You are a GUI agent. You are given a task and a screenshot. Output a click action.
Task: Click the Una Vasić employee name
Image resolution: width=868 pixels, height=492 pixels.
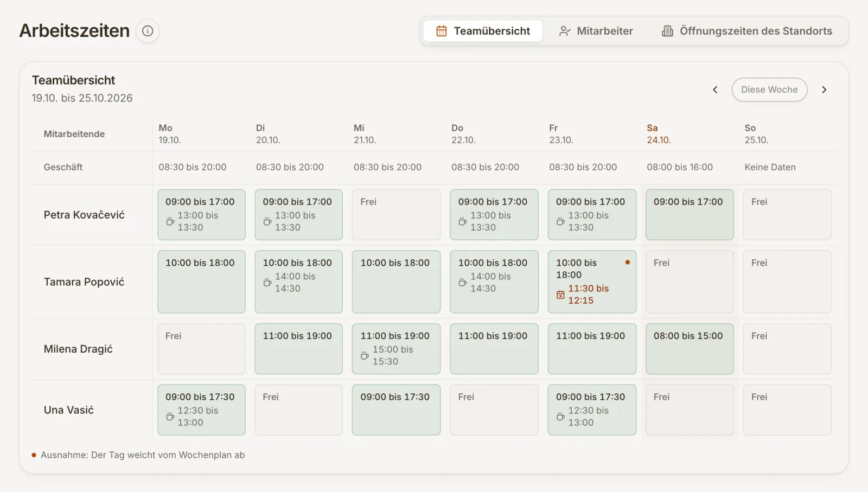coord(69,410)
